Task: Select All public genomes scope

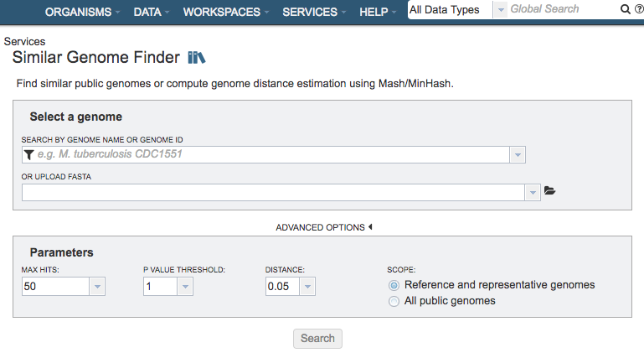Action: coord(394,301)
